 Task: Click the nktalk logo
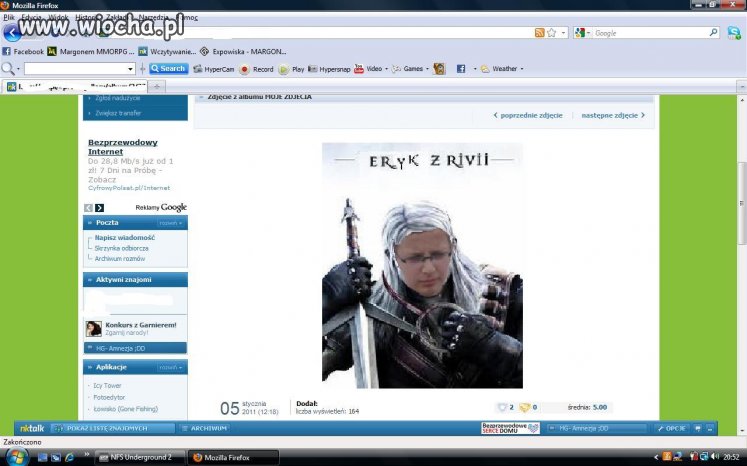pos(32,428)
